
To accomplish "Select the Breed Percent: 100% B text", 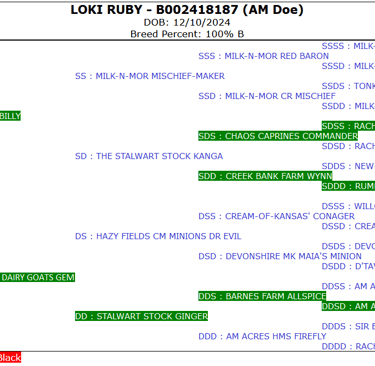I will (187, 34).
